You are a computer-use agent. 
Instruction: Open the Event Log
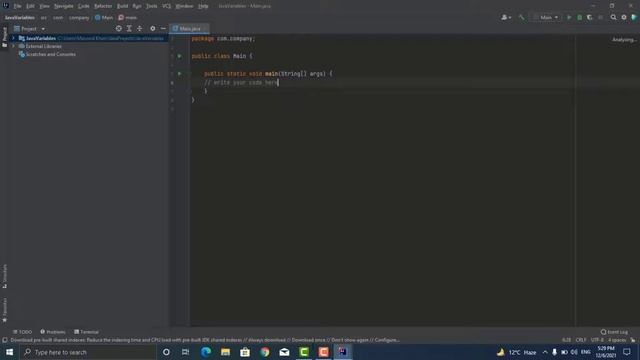614,332
